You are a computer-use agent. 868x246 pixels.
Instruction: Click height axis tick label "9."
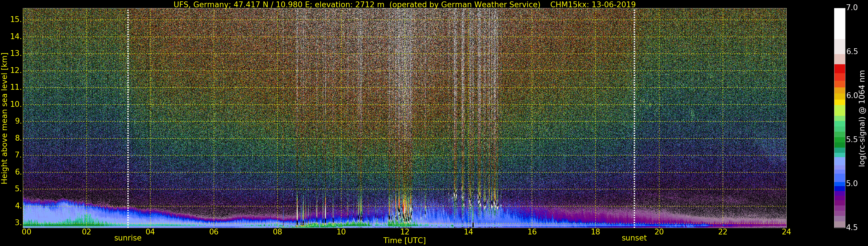tap(18, 121)
